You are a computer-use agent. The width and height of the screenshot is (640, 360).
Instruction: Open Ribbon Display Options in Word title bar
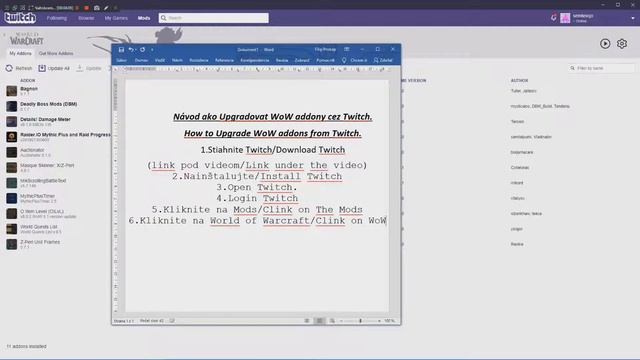pyautogui.click(x=347, y=49)
